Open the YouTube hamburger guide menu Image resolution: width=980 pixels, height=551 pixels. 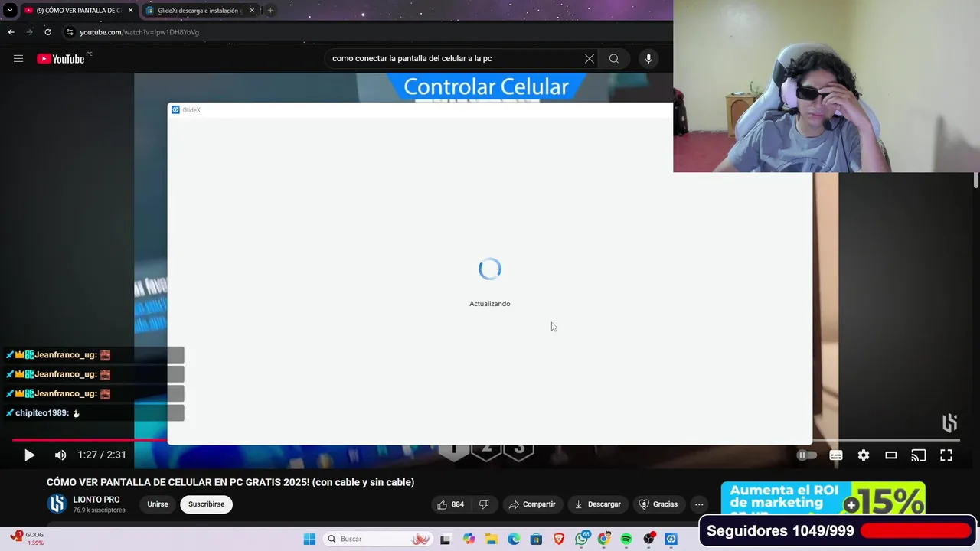click(x=18, y=59)
